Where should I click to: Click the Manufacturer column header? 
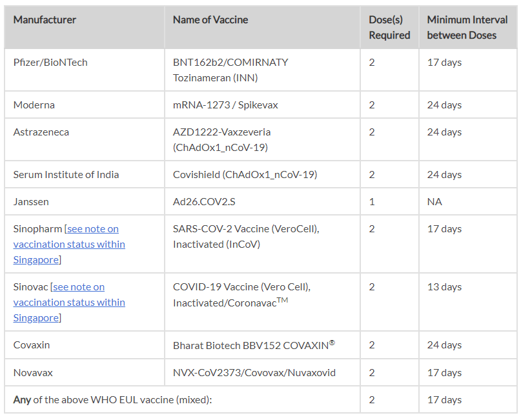[x=45, y=20]
